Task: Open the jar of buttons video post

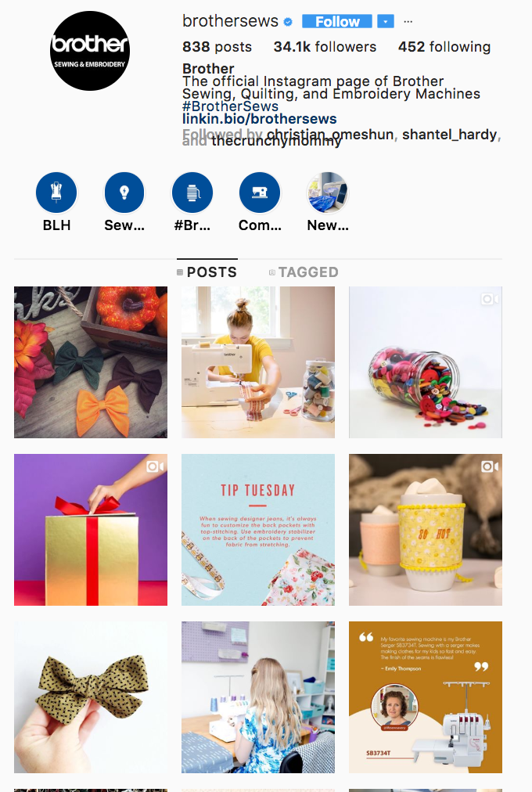Action: point(426,362)
